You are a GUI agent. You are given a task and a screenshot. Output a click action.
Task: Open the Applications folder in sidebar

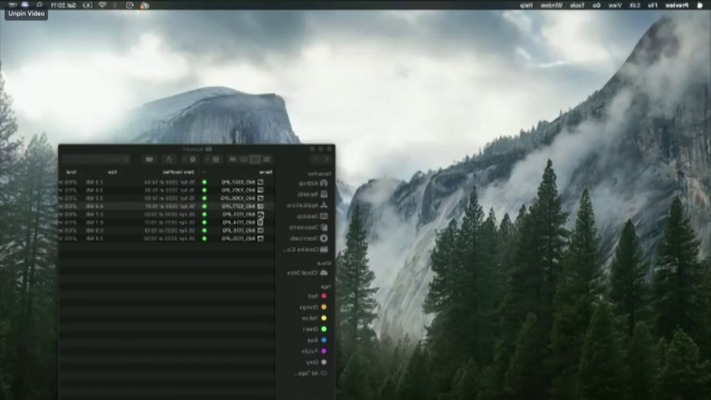point(306,205)
